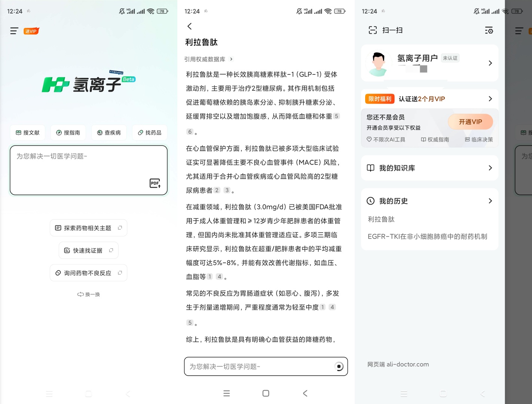Open the hamburger menu on home screen

(x=14, y=31)
